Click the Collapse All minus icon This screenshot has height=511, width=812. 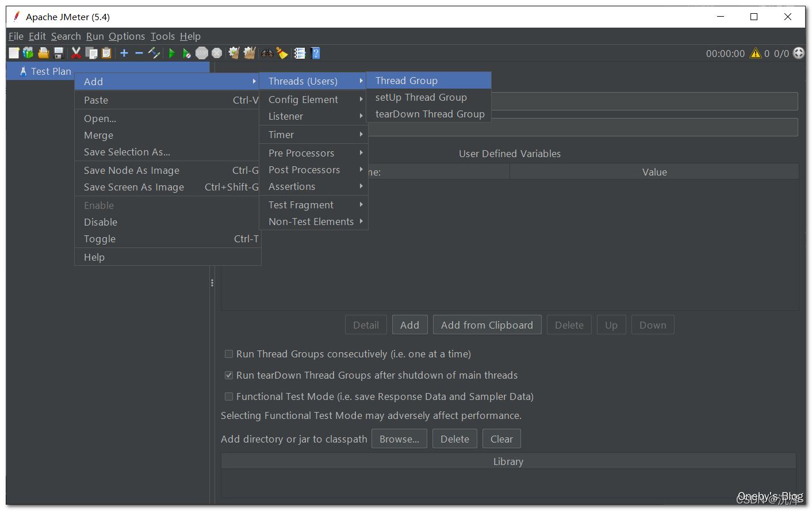coord(139,53)
